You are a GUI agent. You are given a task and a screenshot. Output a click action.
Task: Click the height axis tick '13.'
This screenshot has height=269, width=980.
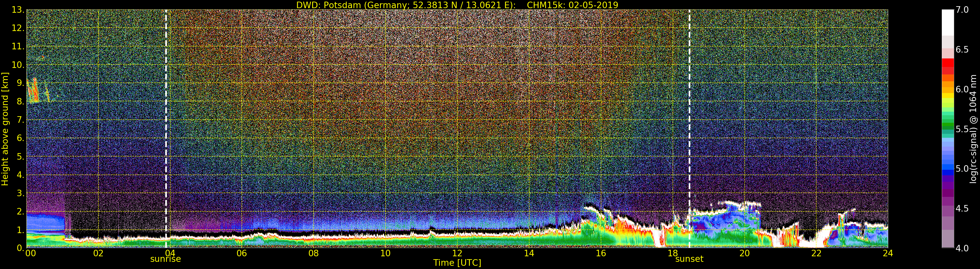pos(18,10)
